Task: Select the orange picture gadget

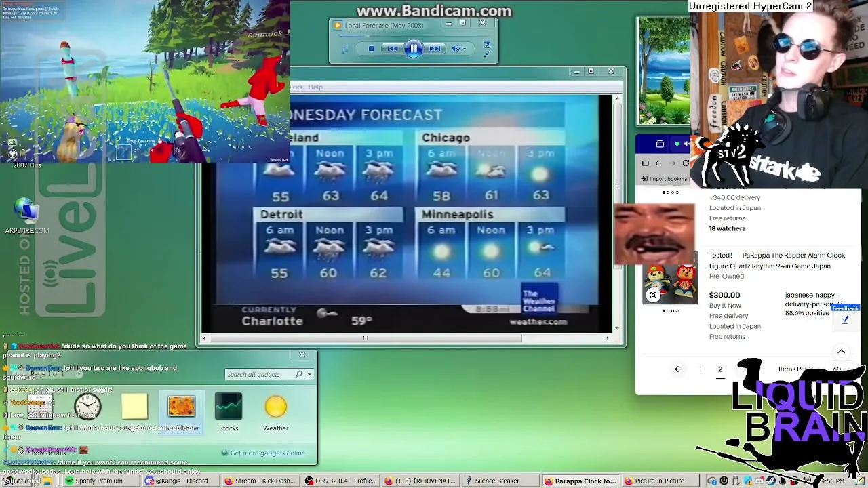Action: tap(181, 411)
